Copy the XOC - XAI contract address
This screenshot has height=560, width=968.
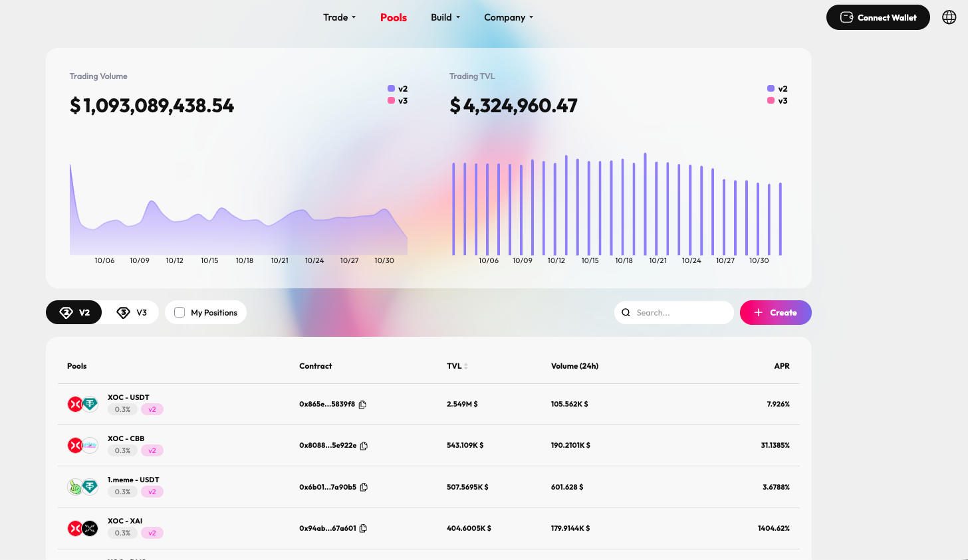[x=363, y=529]
